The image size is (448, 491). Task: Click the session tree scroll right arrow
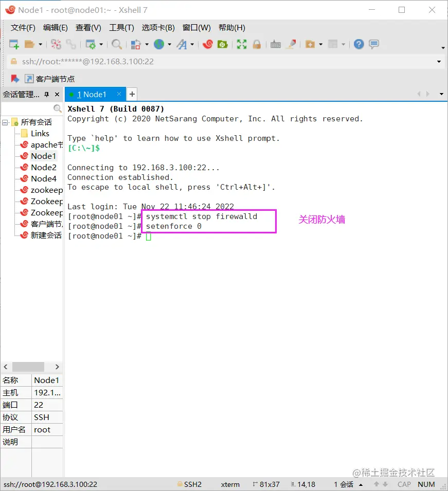click(x=57, y=367)
